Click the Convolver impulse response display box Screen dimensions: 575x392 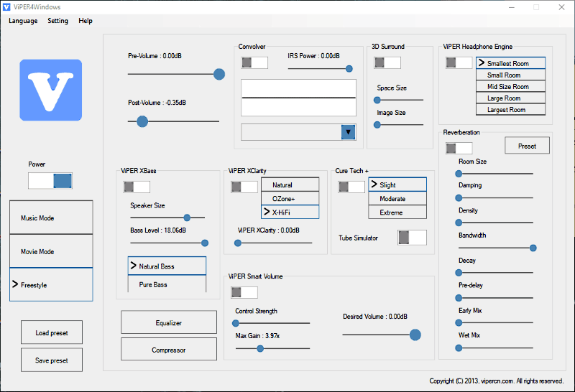click(x=298, y=98)
